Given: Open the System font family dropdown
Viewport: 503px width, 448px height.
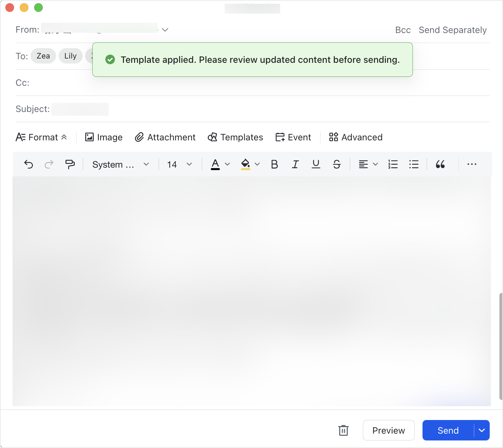Looking at the screenshot, I should tap(120, 164).
